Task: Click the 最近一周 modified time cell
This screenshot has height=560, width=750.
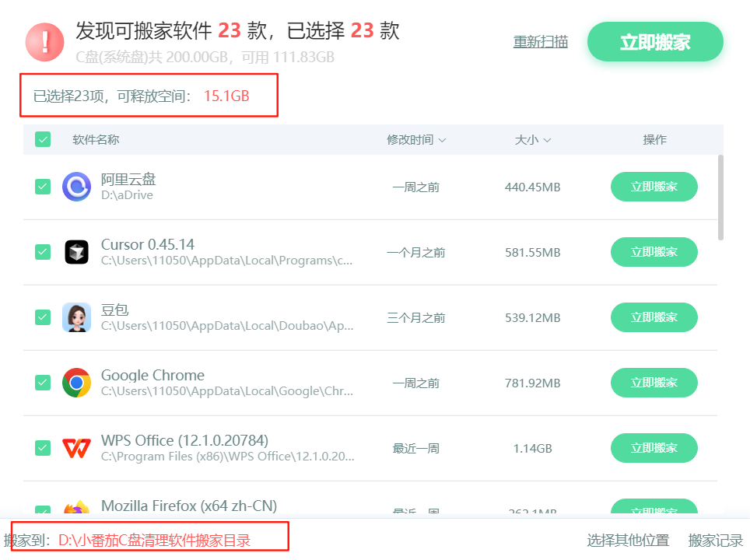Action: pyautogui.click(x=416, y=449)
